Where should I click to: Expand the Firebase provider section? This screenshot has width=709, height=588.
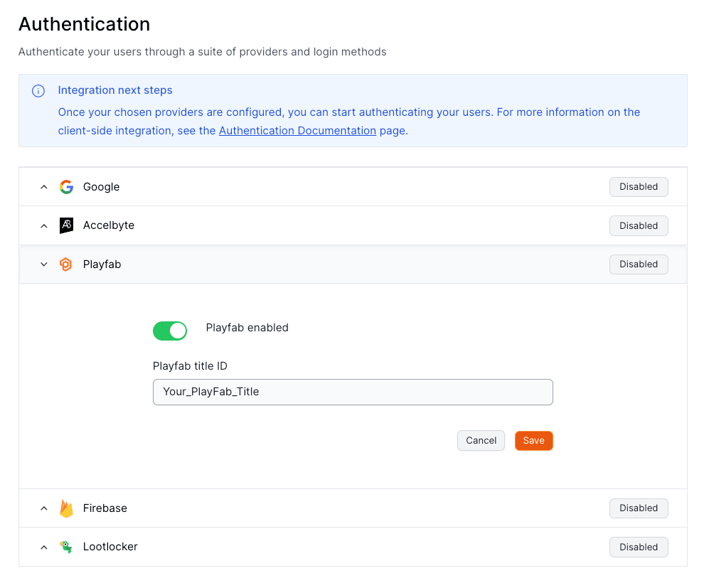43,508
